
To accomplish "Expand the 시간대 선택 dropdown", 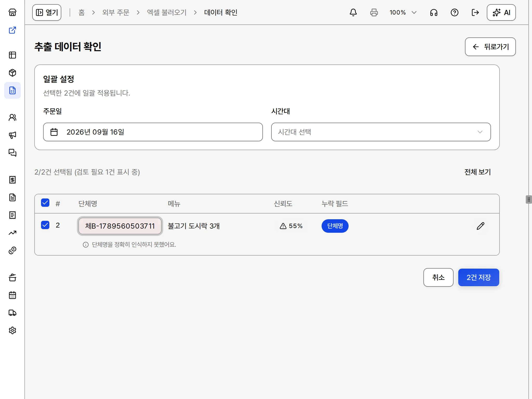I will 381,132.
